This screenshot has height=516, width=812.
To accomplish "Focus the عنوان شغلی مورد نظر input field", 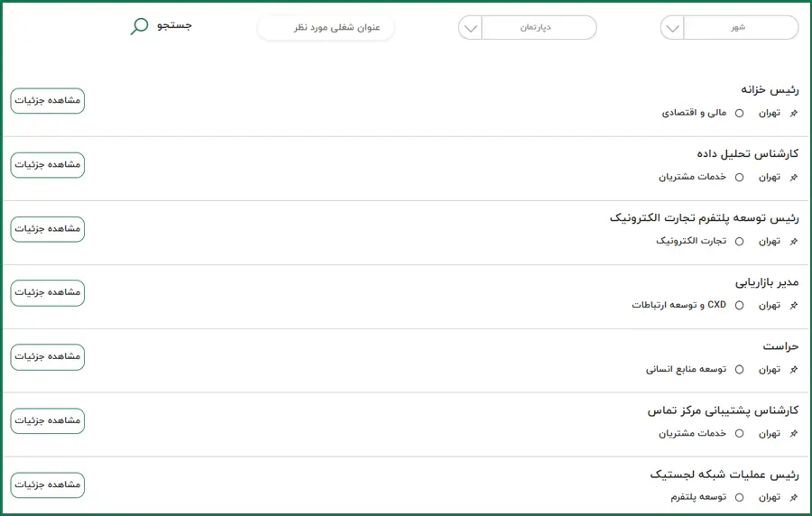I will click(326, 28).
